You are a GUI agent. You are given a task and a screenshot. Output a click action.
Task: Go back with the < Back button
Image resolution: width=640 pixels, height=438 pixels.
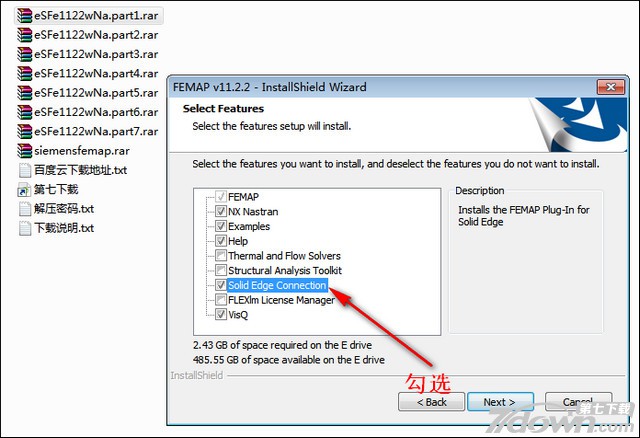431,402
